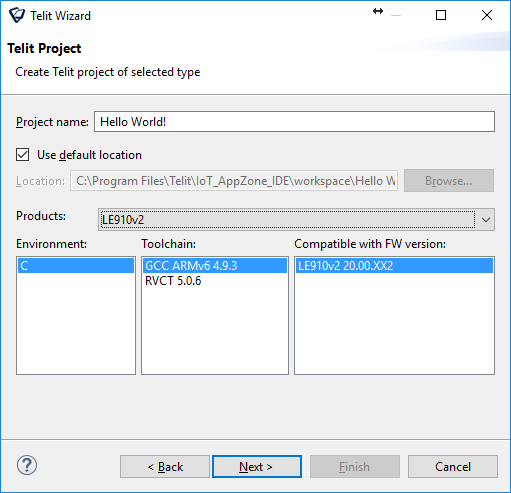Click the Telit Wizard logo icon
511x493 pixels.
[x=17, y=15]
